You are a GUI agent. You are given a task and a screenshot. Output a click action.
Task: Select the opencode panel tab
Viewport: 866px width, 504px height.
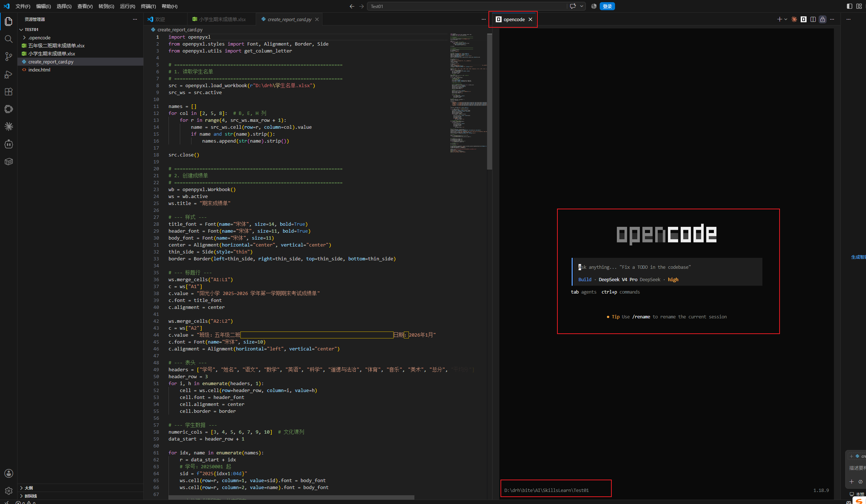click(x=514, y=19)
